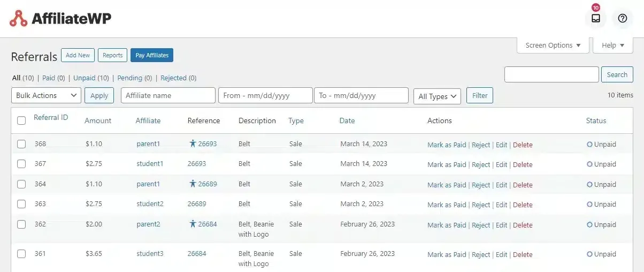Open affiliate parent1 in referral 368 row

148,144
